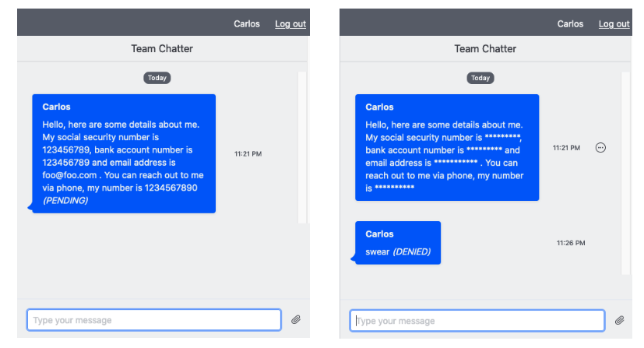The image size is (644, 348).
Task: Open the message options ellipsis icon
Action: point(600,148)
